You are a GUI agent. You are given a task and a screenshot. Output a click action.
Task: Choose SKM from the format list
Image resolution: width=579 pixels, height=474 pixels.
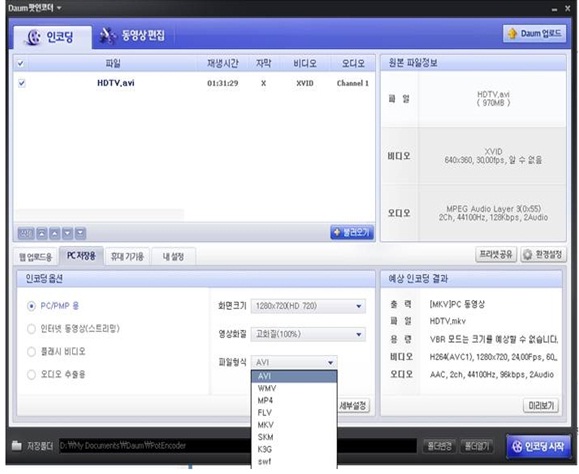[294, 437]
